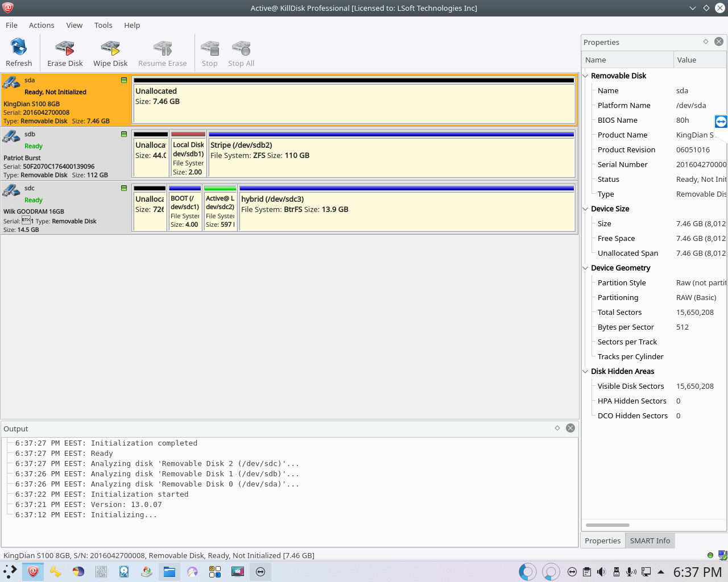Open the Help menu

click(132, 25)
